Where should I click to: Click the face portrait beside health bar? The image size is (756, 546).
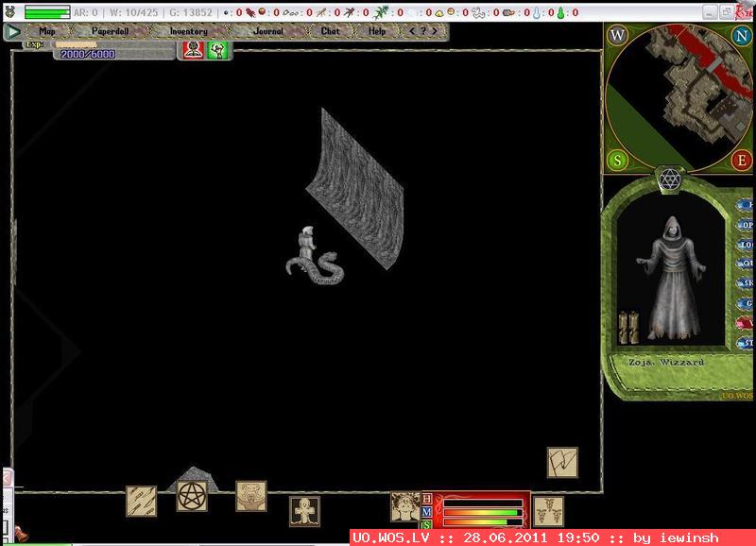(405, 506)
